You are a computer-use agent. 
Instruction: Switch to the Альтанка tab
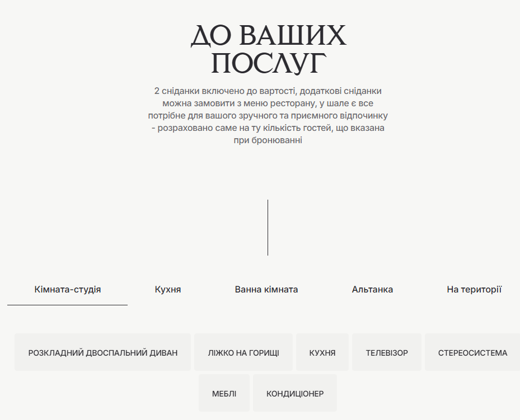click(372, 290)
